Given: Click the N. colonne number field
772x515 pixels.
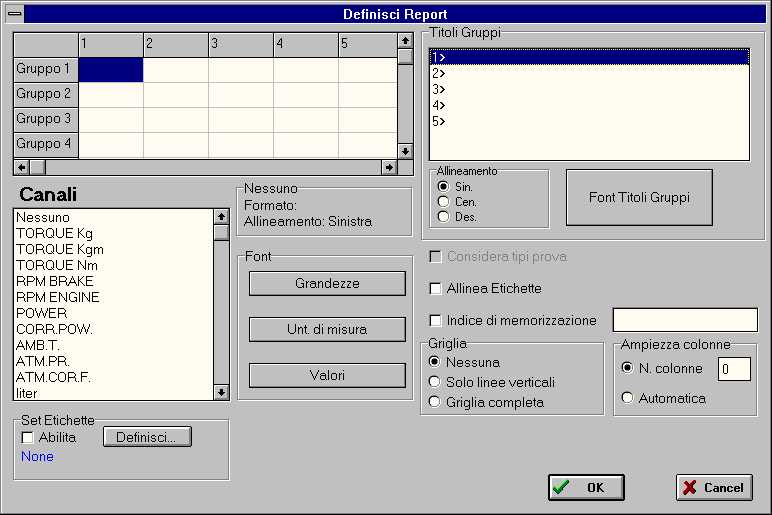Looking at the screenshot, I should (x=734, y=369).
